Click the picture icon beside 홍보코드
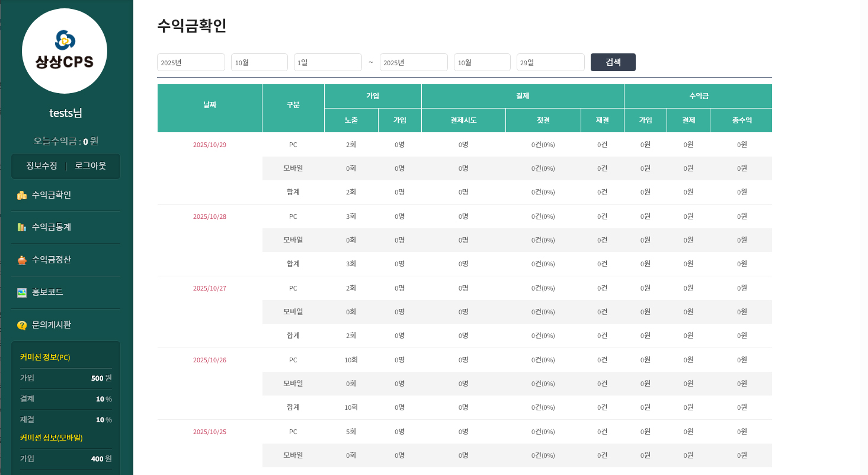The height and width of the screenshot is (475, 868). (22, 292)
